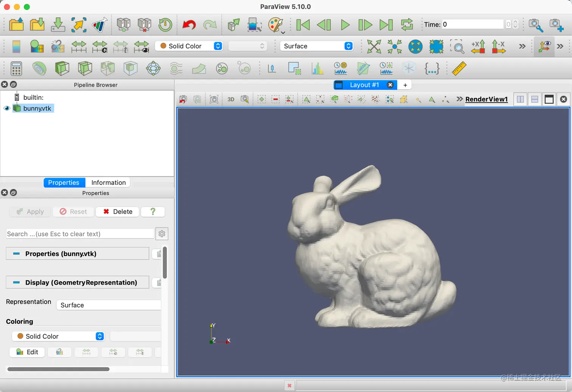Screen dimensions: 572x392
Task: Click the Histogram filter icon
Action: pos(317,68)
